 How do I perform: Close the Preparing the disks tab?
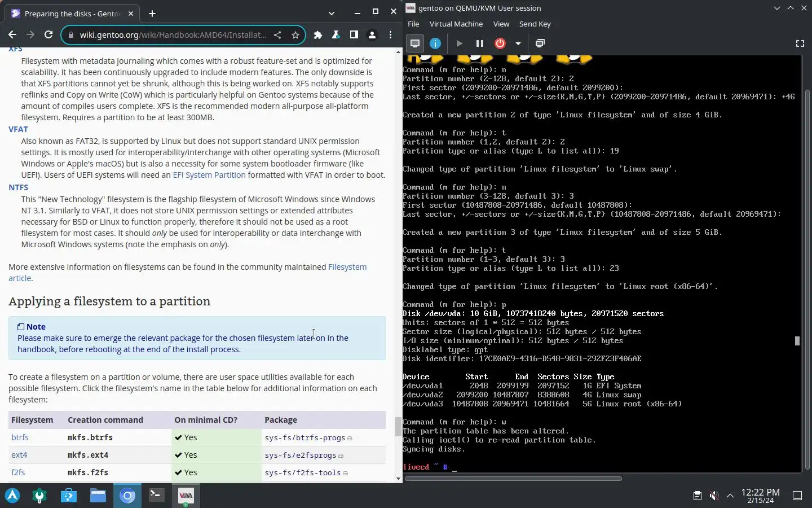pyautogui.click(x=131, y=14)
